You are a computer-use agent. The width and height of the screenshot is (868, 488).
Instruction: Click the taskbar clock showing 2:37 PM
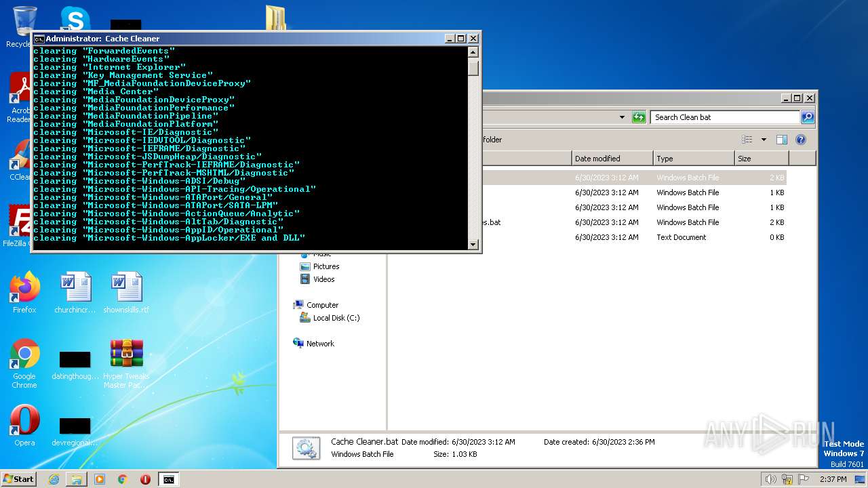coord(833,479)
